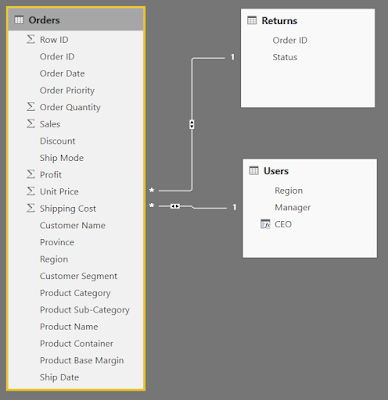Click the Product Sub-Category field

point(85,310)
